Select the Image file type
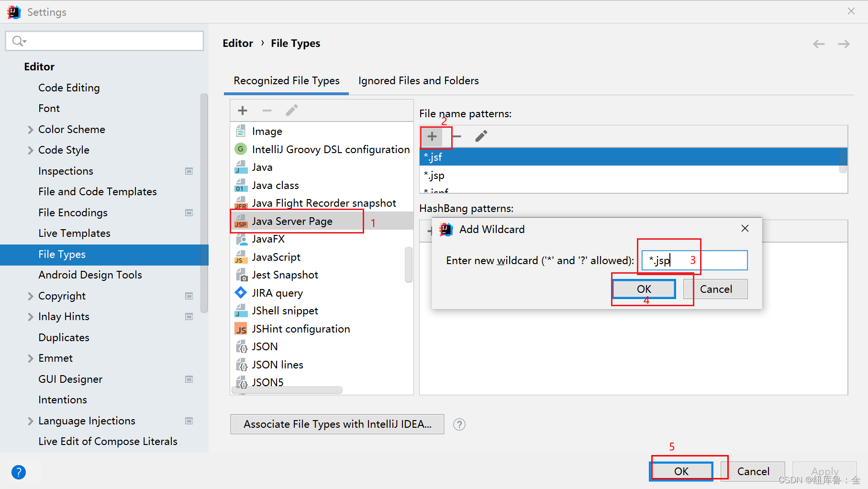Viewport: 868px width, 489px height. pyautogui.click(x=322, y=131)
